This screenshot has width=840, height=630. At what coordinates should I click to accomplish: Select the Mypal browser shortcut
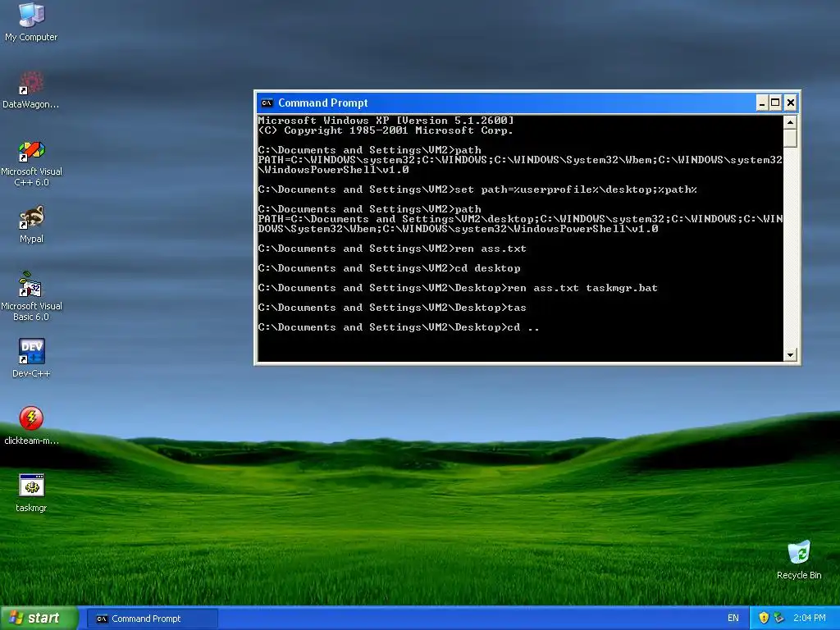pos(31,224)
